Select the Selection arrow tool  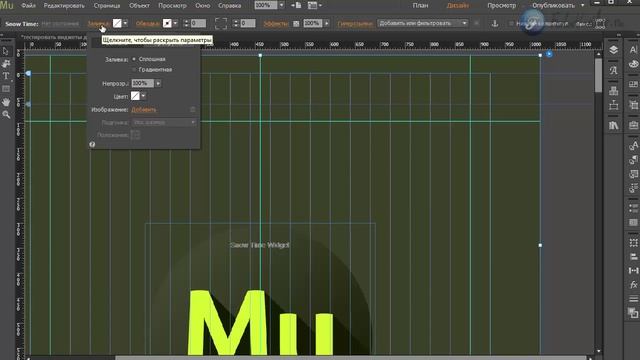tap(6, 51)
